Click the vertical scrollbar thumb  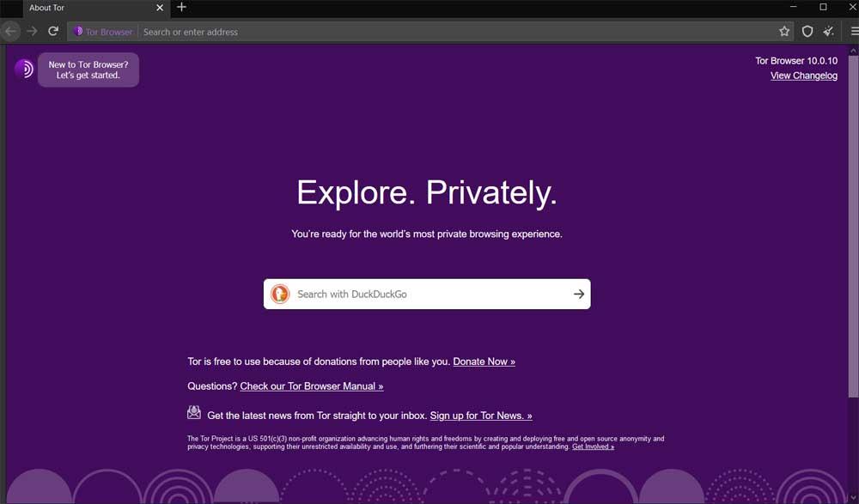[853, 226]
